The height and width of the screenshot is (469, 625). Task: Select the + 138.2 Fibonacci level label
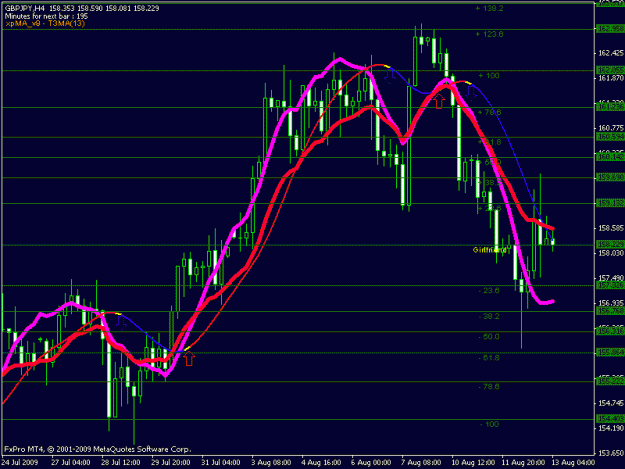tap(489, 8)
